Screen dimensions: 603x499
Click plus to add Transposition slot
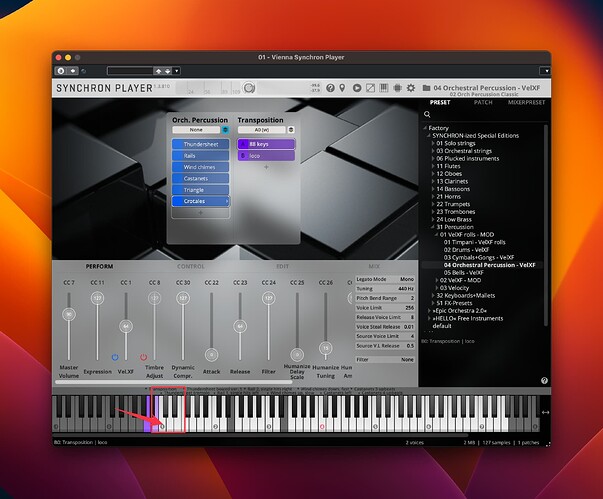tap(266, 167)
